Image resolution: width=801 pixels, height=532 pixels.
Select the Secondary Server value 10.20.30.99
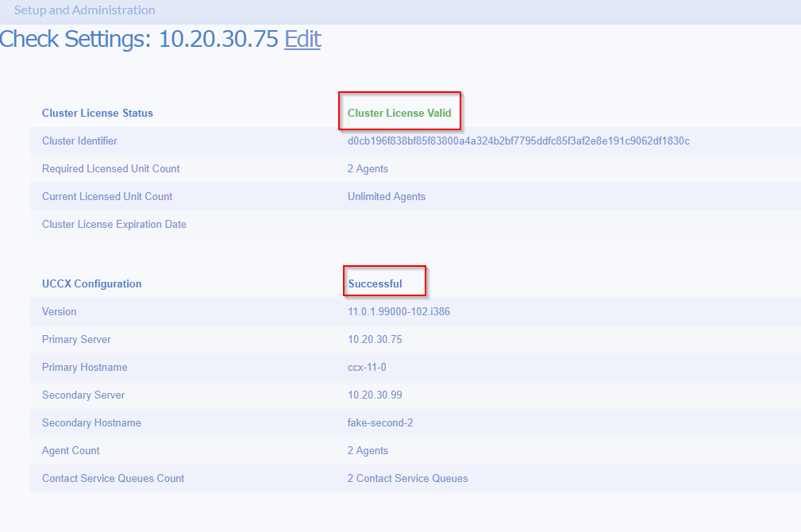(x=375, y=395)
